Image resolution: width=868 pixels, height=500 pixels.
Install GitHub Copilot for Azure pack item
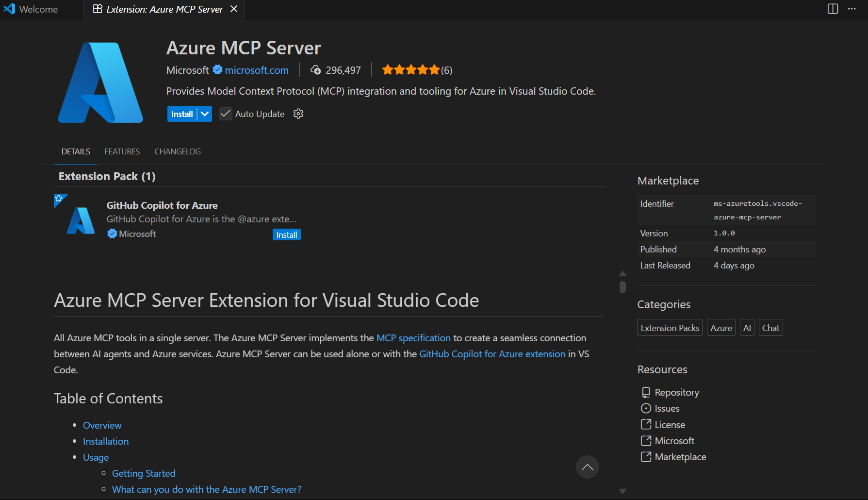(x=286, y=235)
